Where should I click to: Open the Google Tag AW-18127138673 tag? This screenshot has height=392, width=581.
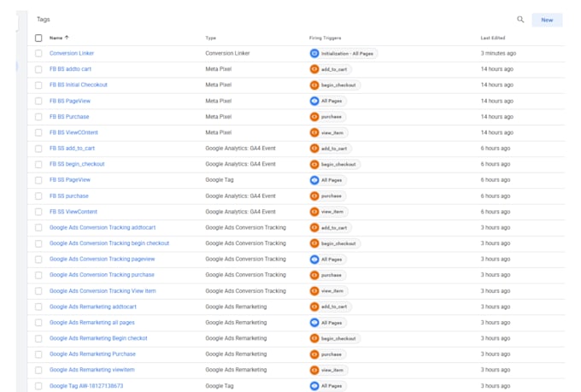pyautogui.click(x=86, y=386)
